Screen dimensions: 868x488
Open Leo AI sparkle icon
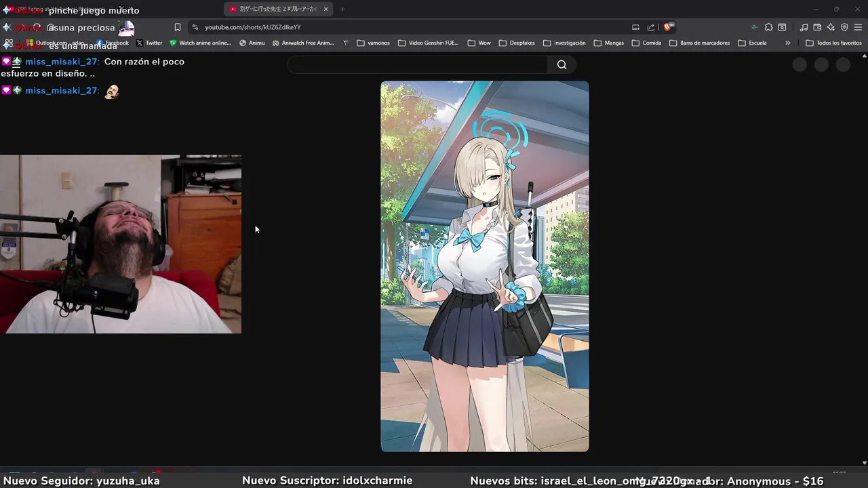click(831, 27)
